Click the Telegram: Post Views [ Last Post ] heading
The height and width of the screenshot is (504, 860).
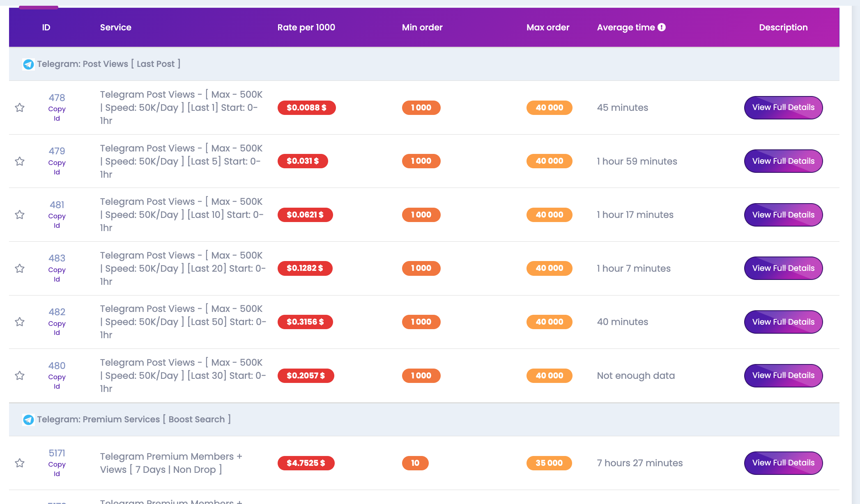109,64
